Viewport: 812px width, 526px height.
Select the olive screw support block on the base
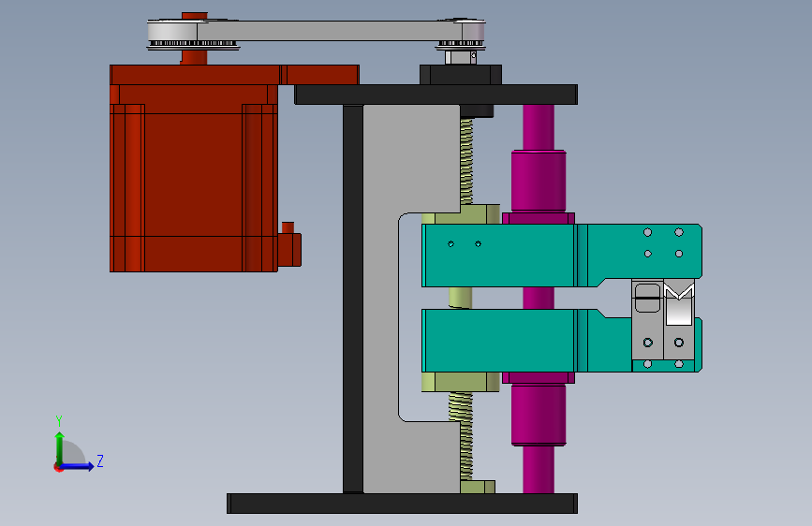[478, 487]
